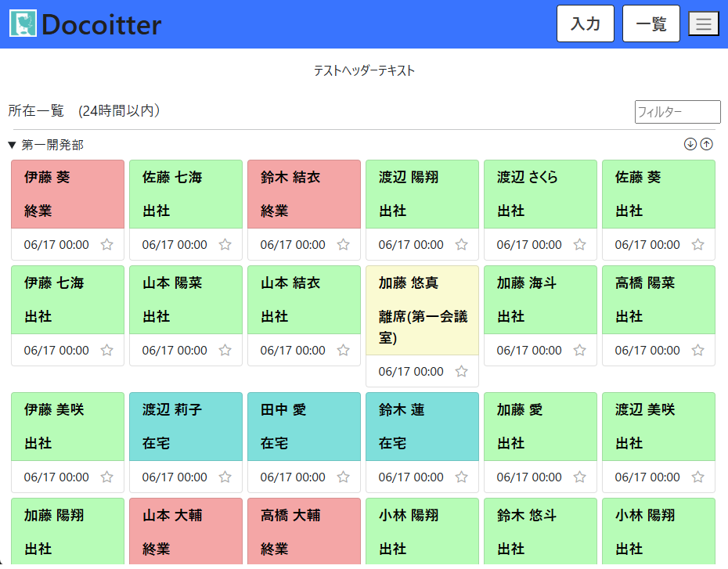Click the star on 田中 愛's card

(344, 477)
